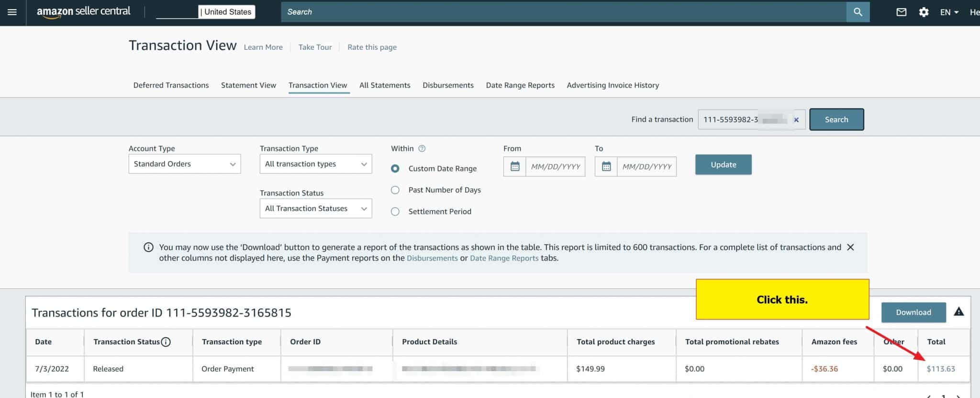980x398 pixels.
Task: Expand the All transaction types dropdown
Action: [x=316, y=164]
